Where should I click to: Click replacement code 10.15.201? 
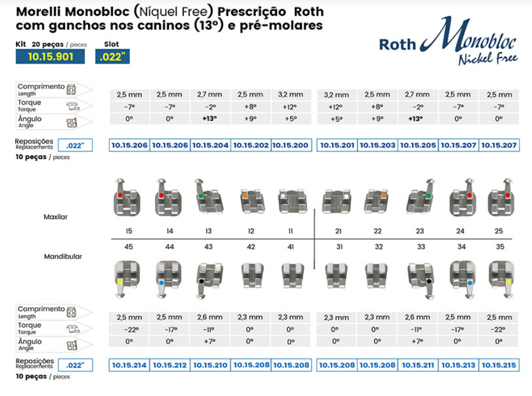coord(337,145)
